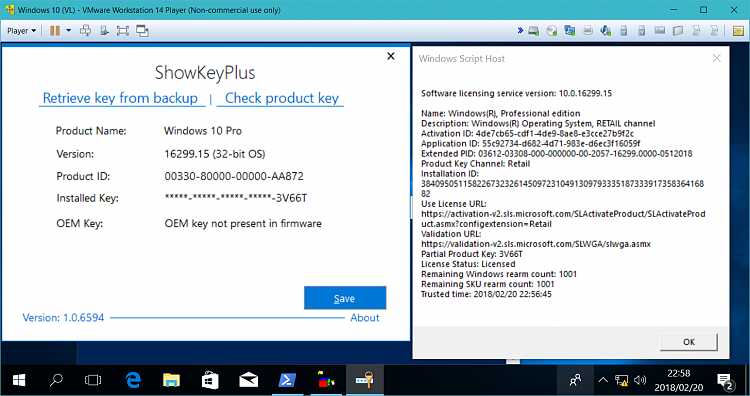Click 'License Status: Licensed' line

(x=468, y=264)
